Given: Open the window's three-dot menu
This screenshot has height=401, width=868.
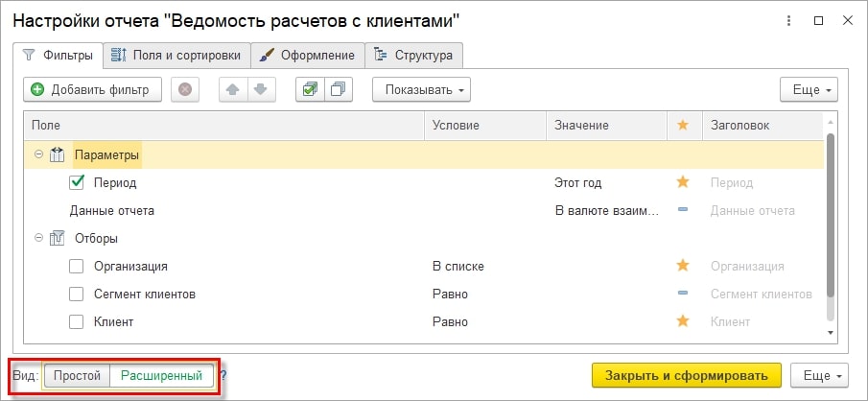Looking at the screenshot, I should tap(788, 21).
